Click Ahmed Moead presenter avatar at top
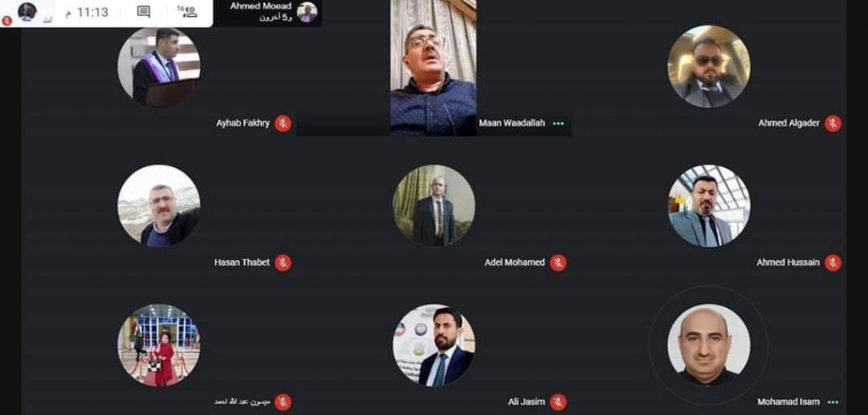Image resolution: width=868 pixels, height=415 pixels. coord(307,12)
